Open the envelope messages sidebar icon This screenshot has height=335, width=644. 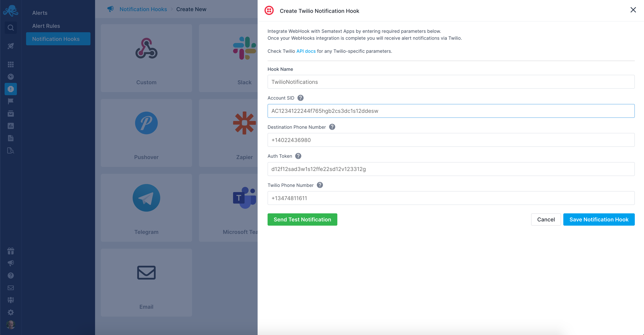[x=11, y=288]
